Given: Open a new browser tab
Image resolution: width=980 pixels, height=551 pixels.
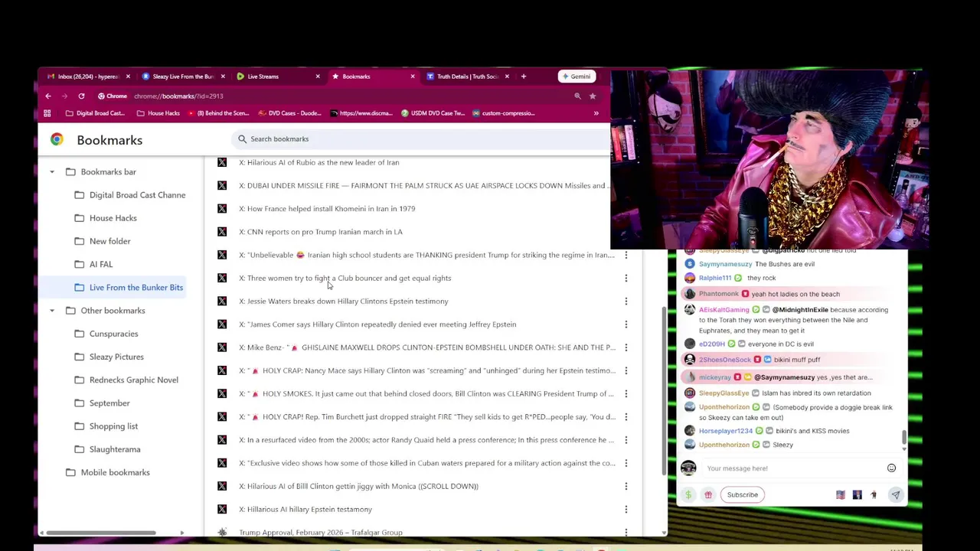Looking at the screenshot, I should (x=524, y=77).
